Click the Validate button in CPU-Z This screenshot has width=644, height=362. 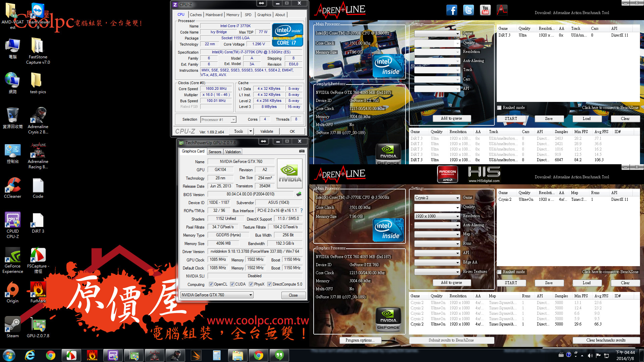pos(266,131)
